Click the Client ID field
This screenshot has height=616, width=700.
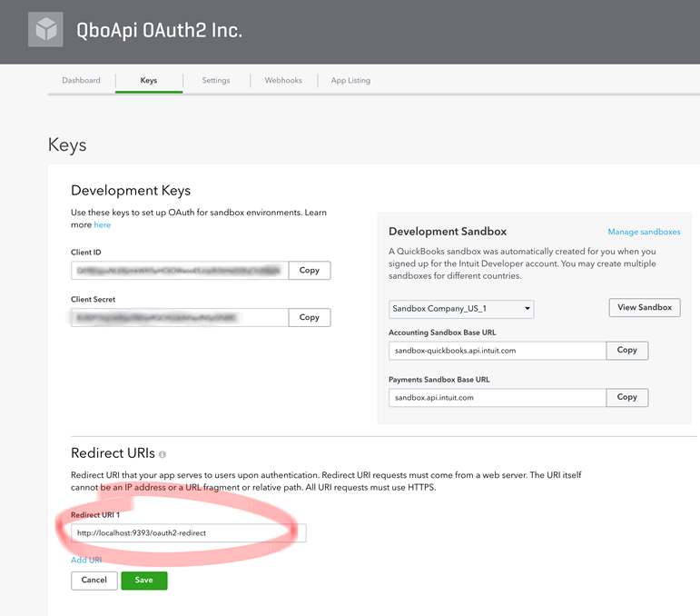pyautogui.click(x=180, y=270)
